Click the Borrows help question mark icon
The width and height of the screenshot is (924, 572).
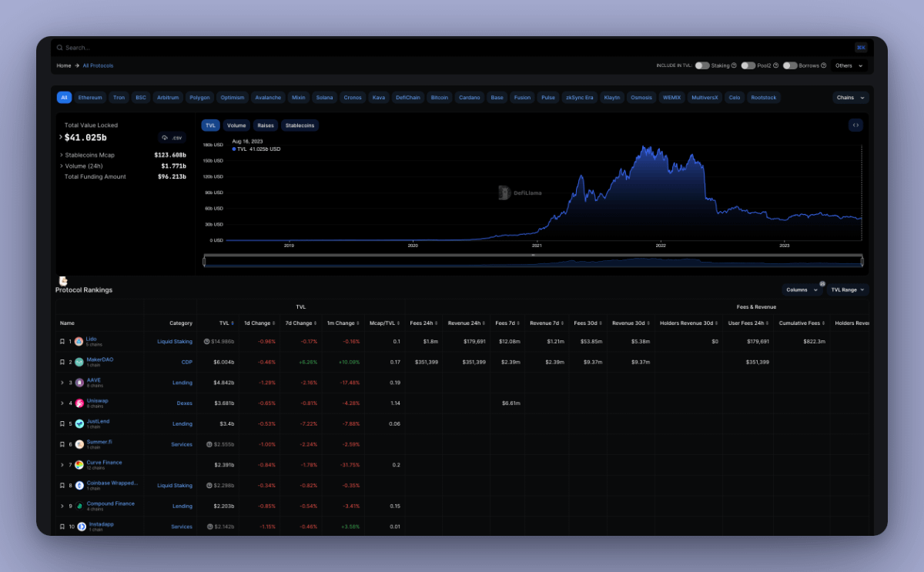point(824,65)
